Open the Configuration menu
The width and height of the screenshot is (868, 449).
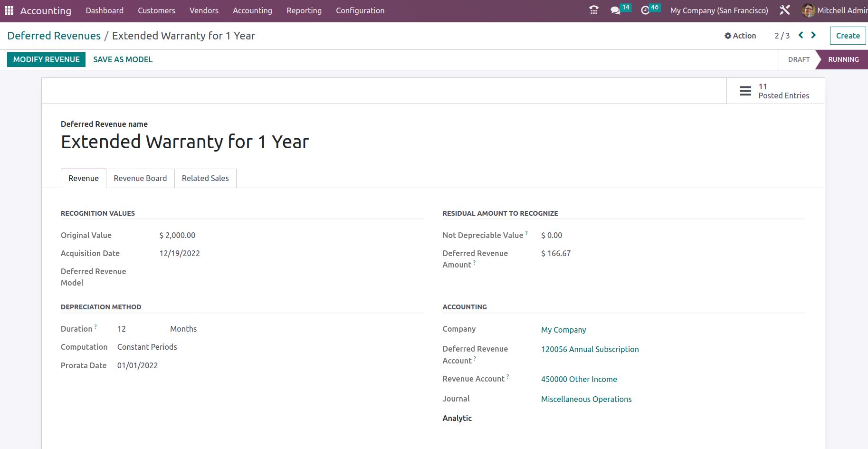pyautogui.click(x=360, y=10)
